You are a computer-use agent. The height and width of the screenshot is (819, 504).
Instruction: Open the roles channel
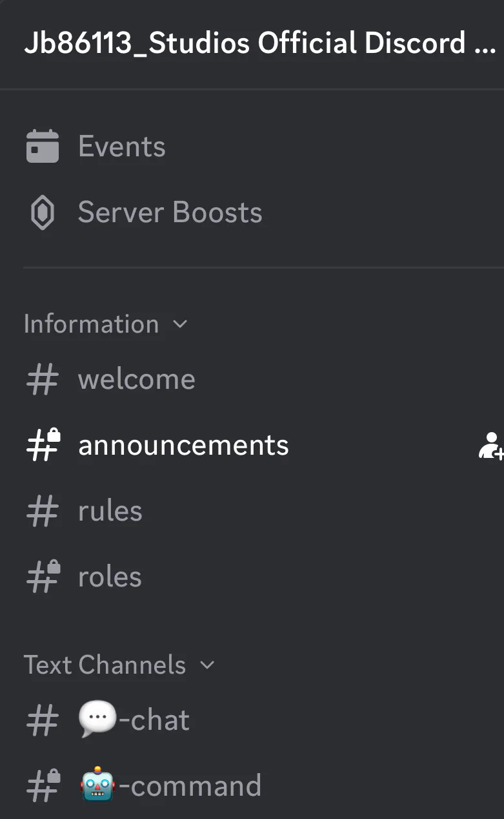tap(110, 577)
